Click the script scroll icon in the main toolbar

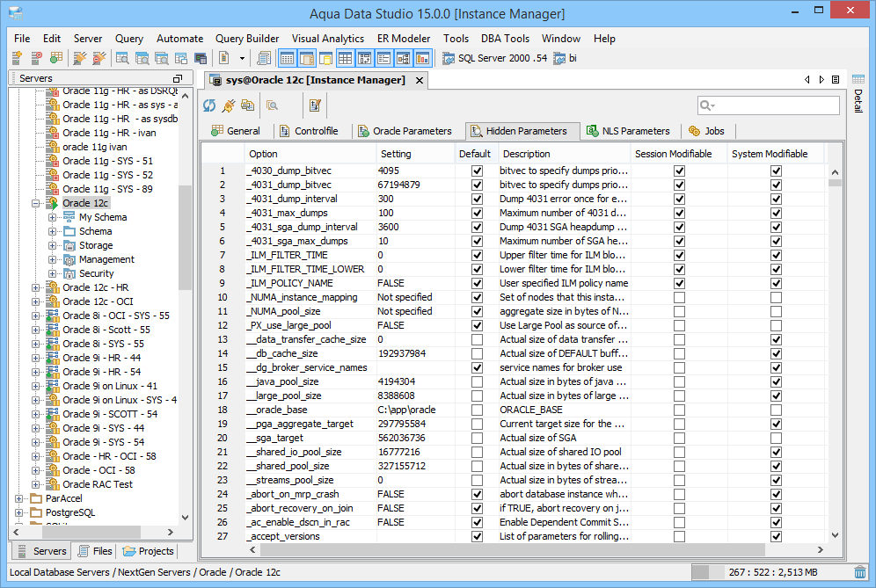[263, 58]
